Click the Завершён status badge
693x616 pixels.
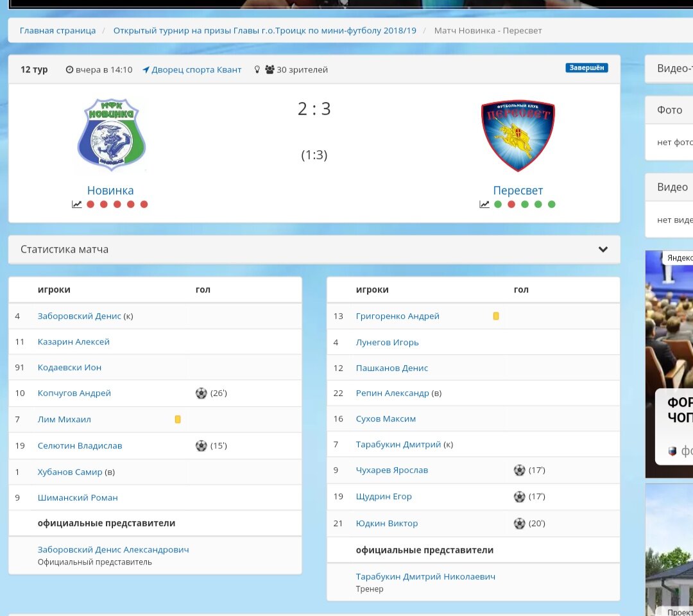click(586, 67)
